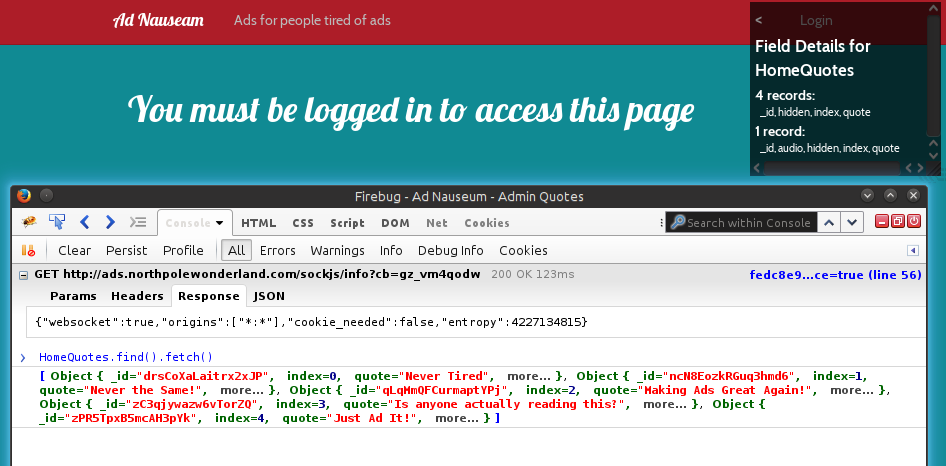Image resolution: width=946 pixels, height=466 pixels.
Task: Go forward with Firebug right arrow
Action: (110, 222)
